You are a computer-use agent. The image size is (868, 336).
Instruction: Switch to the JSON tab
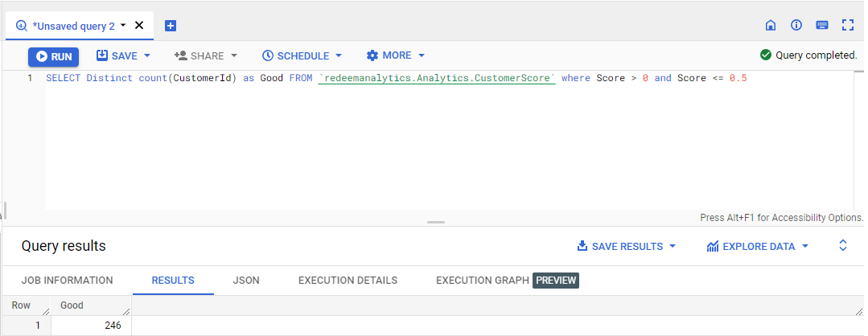coord(246,280)
